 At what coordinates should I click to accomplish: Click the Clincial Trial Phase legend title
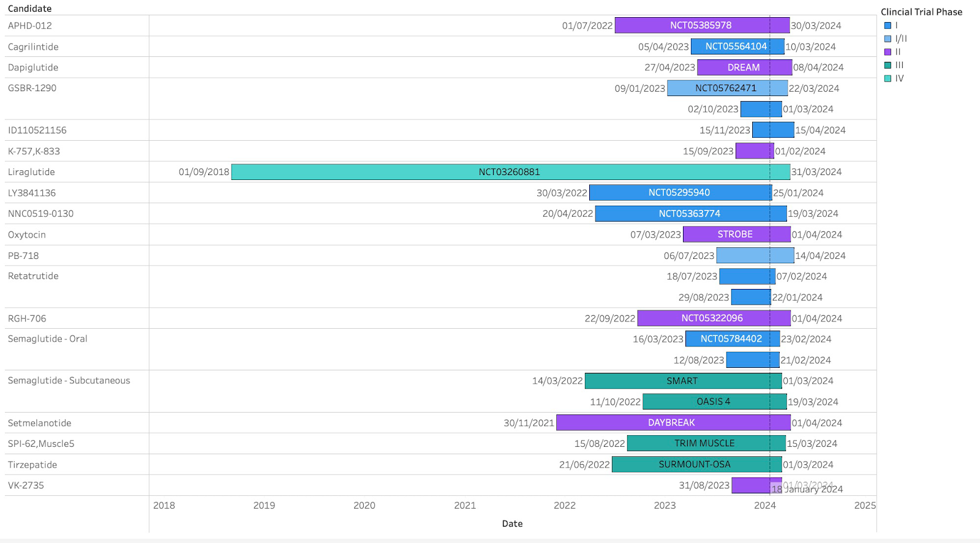921,12
